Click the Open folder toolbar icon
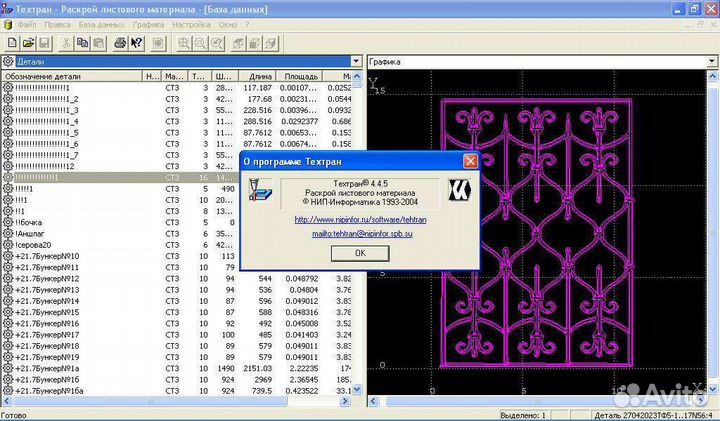 [28, 43]
